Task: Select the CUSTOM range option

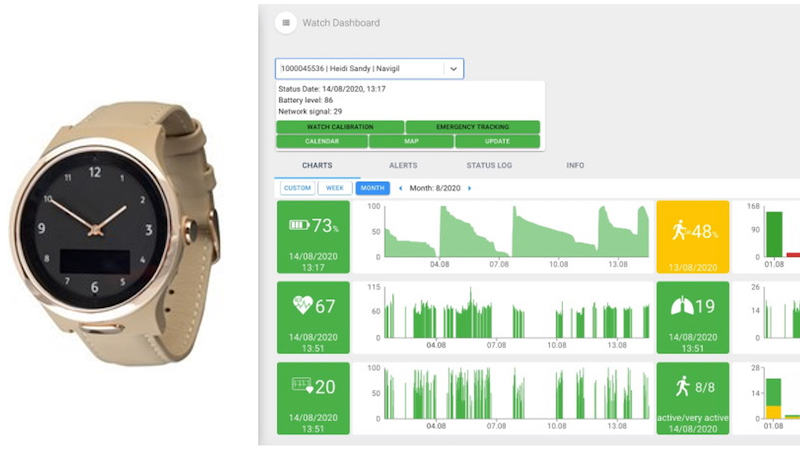Action: pos(296,188)
